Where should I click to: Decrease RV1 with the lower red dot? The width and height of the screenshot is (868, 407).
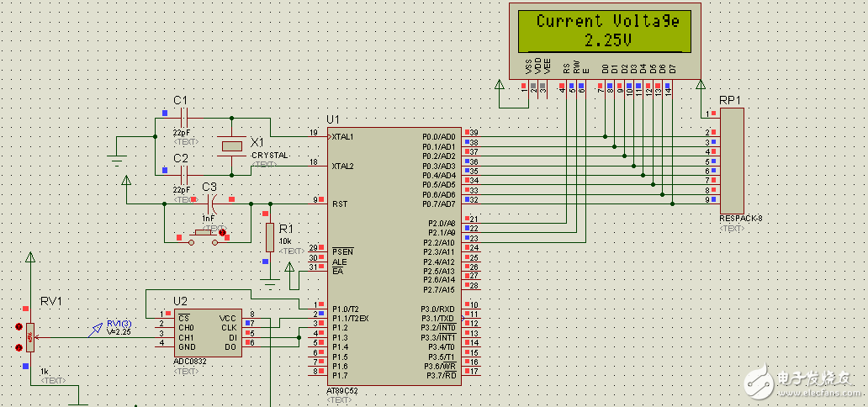point(19,348)
